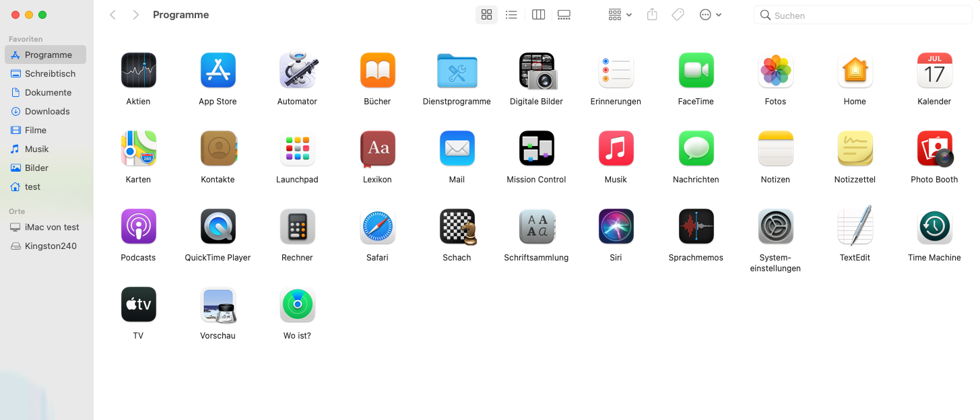Select the TV app icon
The height and width of the screenshot is (420, 980).
click(x=138, y=304)
